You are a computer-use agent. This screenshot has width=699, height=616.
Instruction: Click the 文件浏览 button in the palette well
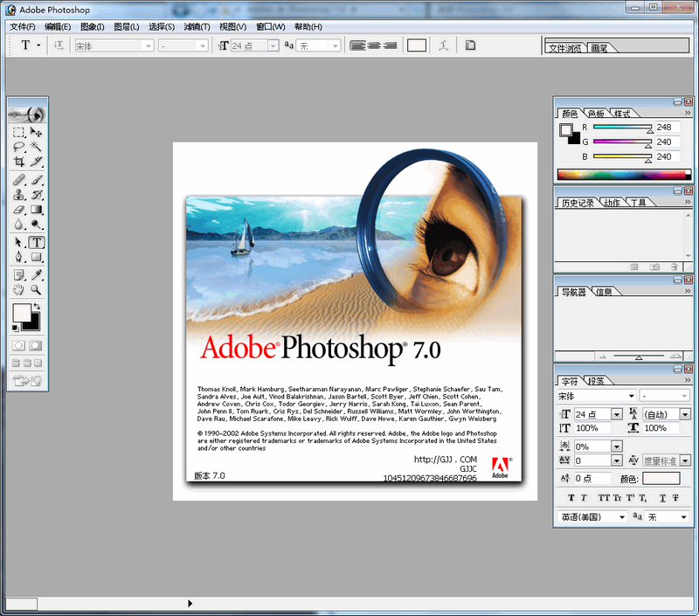pyautogui.click(x=565, y=48)
